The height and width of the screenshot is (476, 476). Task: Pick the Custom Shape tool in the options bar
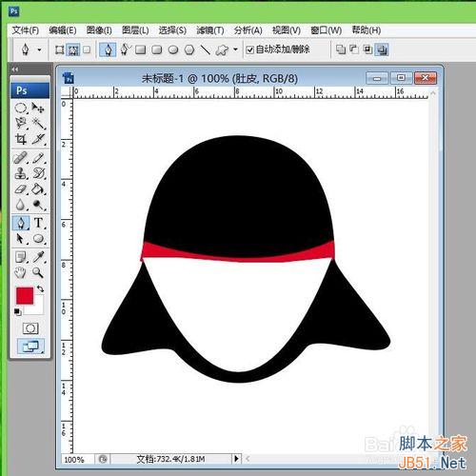point(222,50)
